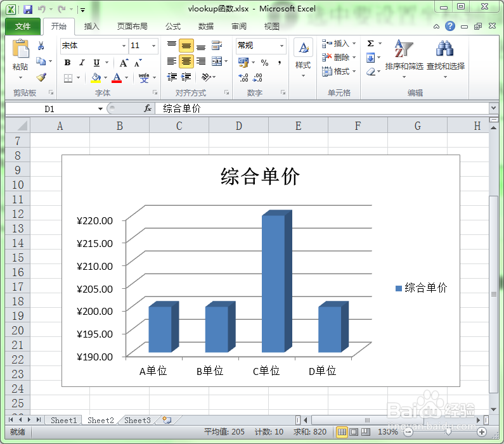Switch to Sheet1 worksheet

pyautogui.click(x=63, y=420)
